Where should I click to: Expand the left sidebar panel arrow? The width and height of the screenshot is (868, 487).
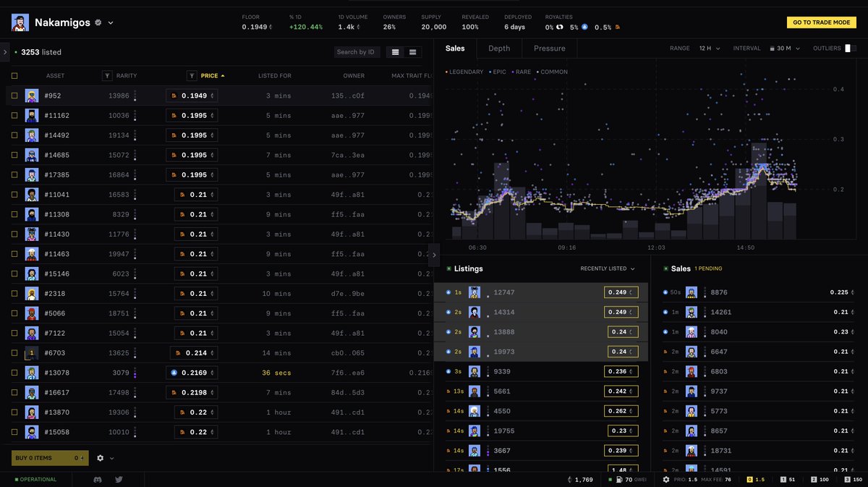click(x=5, y=52)
